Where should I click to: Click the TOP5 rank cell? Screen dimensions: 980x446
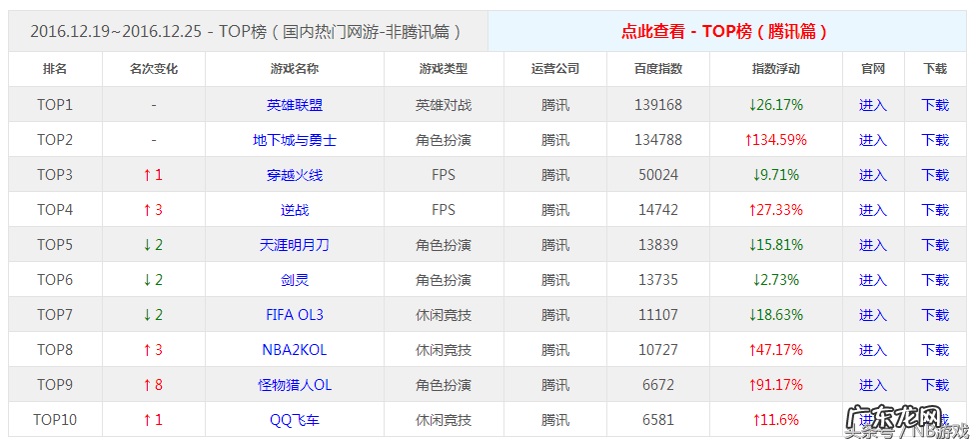[55, 245]
